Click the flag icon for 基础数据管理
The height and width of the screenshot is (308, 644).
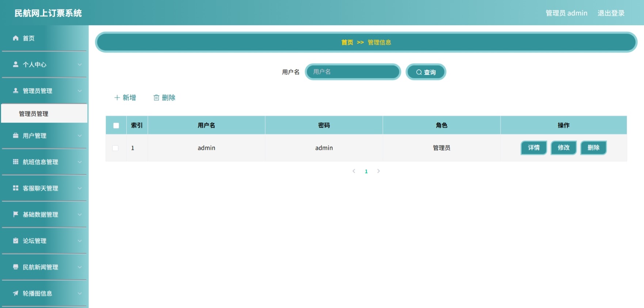coord(16,214)
